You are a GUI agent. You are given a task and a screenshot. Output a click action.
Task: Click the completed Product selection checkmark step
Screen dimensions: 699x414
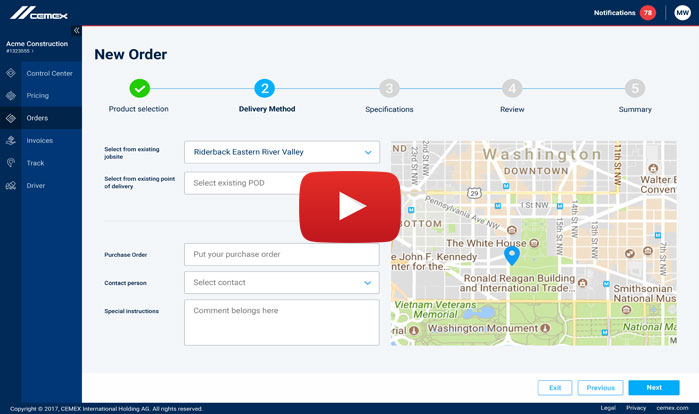pos(140,88)
